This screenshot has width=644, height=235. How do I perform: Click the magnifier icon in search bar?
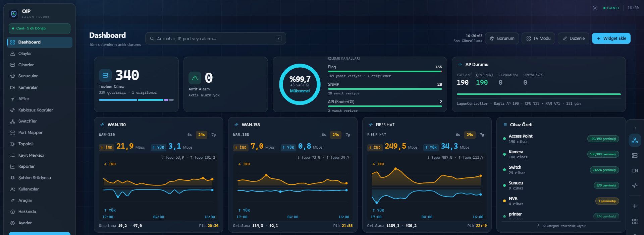152,38
